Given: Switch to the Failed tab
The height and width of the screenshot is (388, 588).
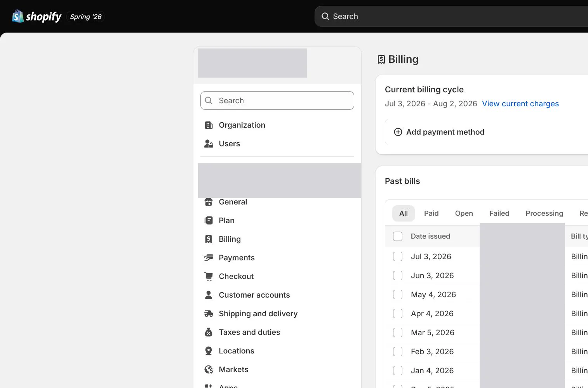Looking at the screenshot, I should point(499,213).
